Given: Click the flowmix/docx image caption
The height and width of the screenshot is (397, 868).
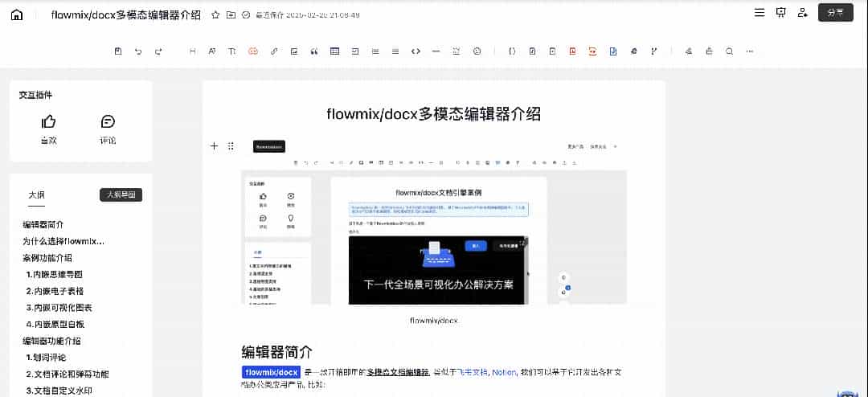Looking at the screenshot, I should 434,321.
